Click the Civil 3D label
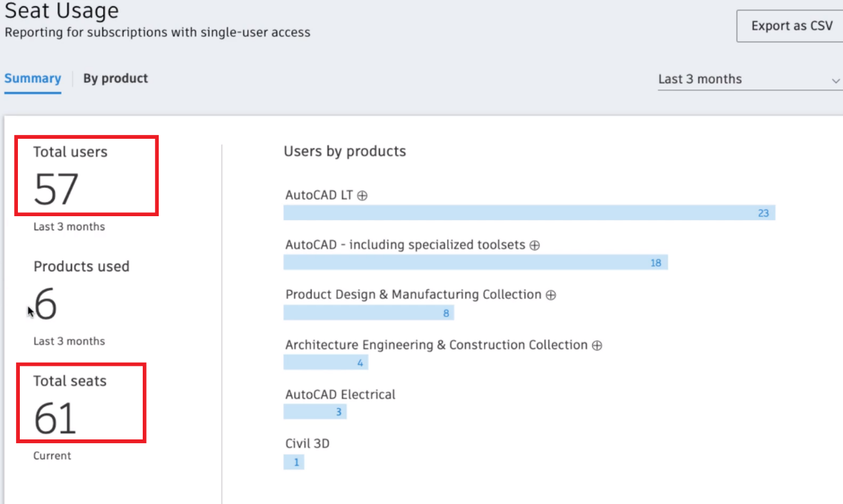 pos(307,443)
